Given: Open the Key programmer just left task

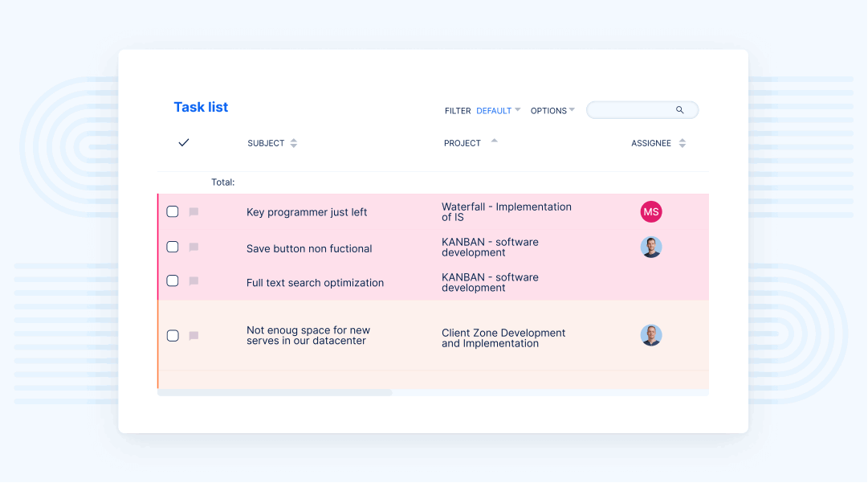Looking at the screenshot, I should click(307, 212).
